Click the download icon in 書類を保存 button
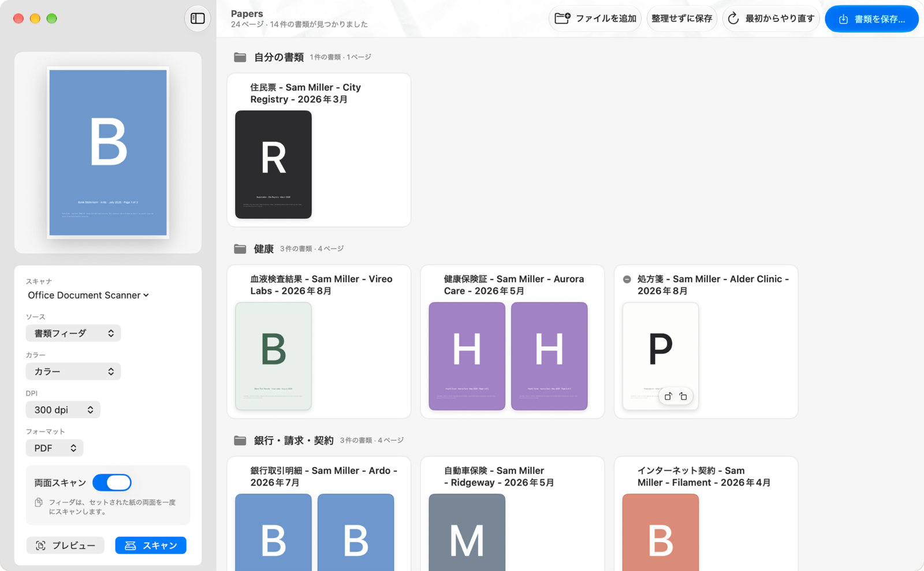Screen dimensions: 924x571 (843, 19)
